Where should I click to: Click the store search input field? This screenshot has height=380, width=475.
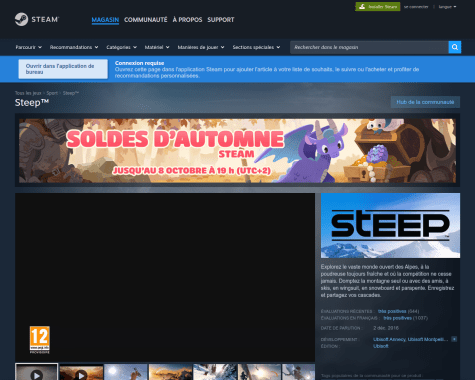click(x=369, y=47)
